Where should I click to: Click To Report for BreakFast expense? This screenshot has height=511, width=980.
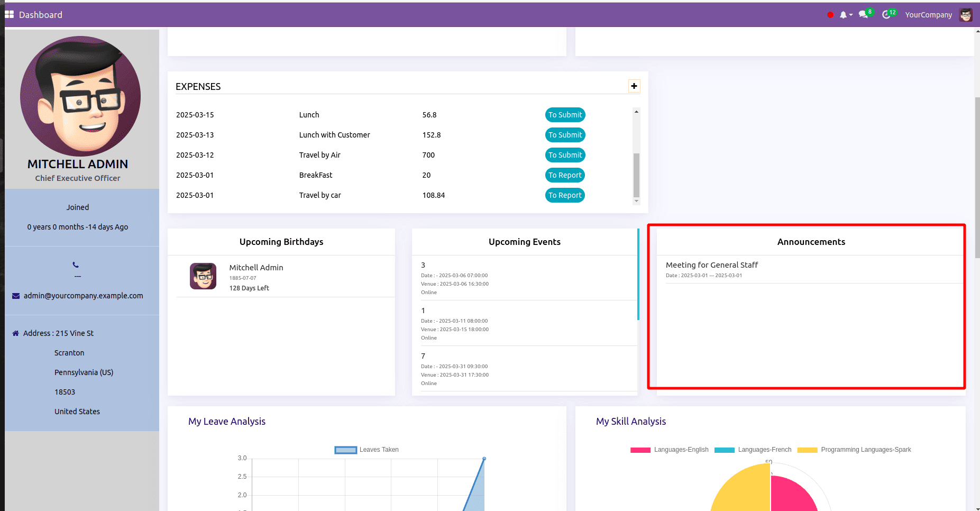[x=565, y=175]
